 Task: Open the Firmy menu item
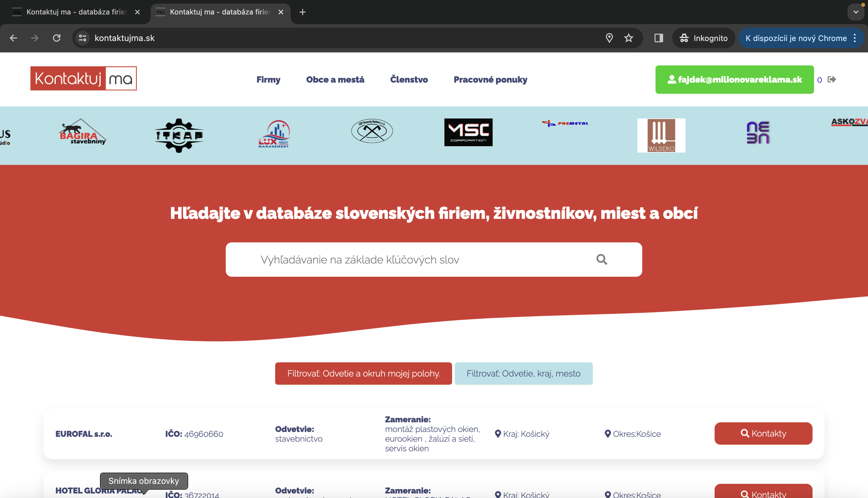coord(268,80)
